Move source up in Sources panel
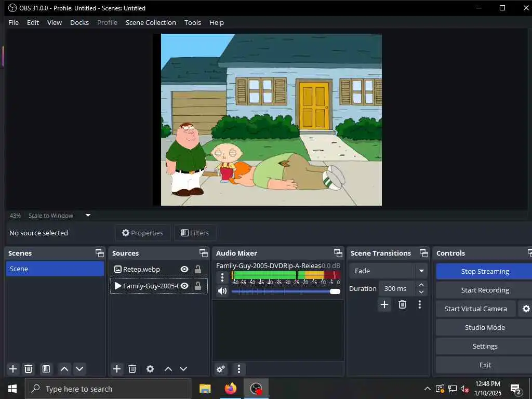Screen dimensions: 532x399 (168, 369)
